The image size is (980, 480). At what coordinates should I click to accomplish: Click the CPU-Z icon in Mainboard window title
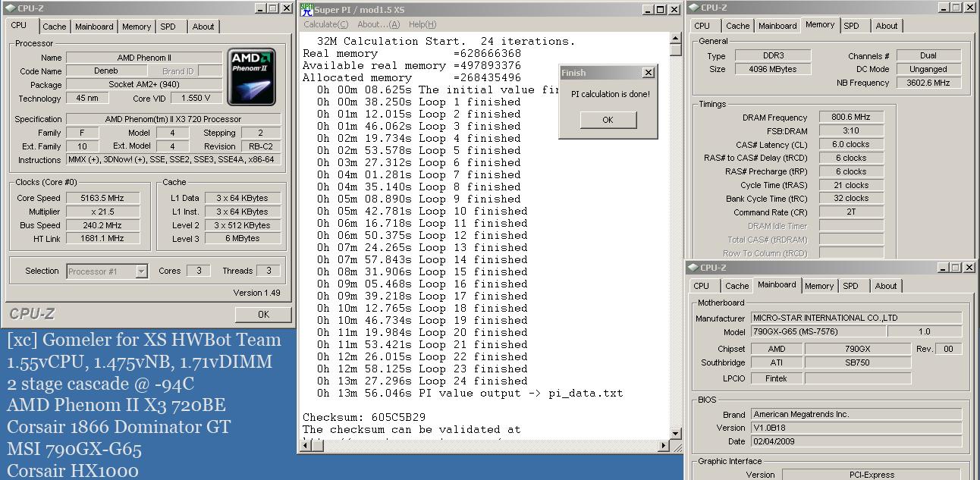tap(693, 268)
